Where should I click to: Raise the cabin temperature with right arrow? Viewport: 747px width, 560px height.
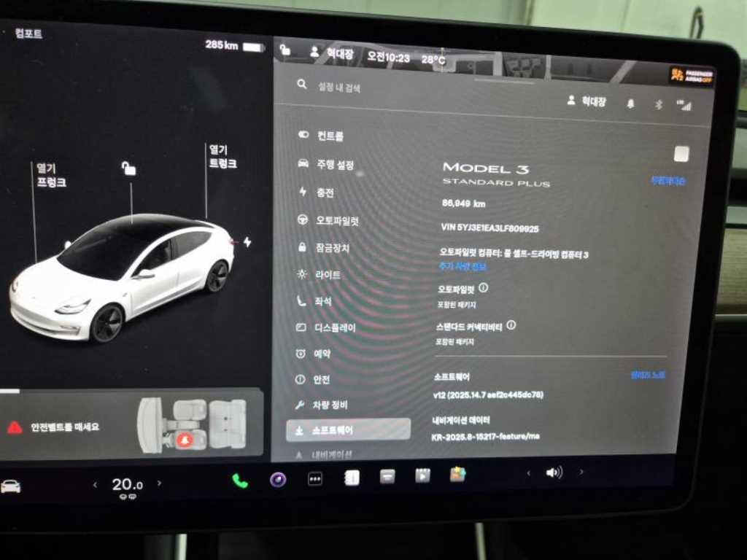pos(159,483)
